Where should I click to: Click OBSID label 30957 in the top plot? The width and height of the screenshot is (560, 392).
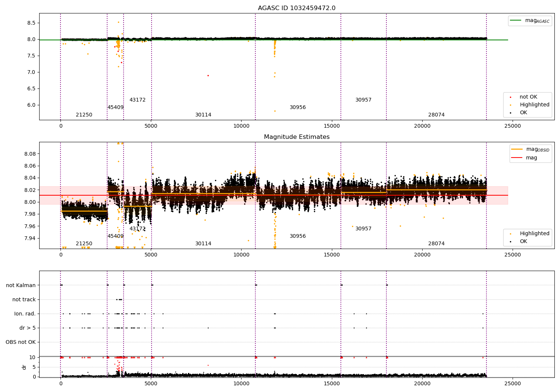(363, 100)
